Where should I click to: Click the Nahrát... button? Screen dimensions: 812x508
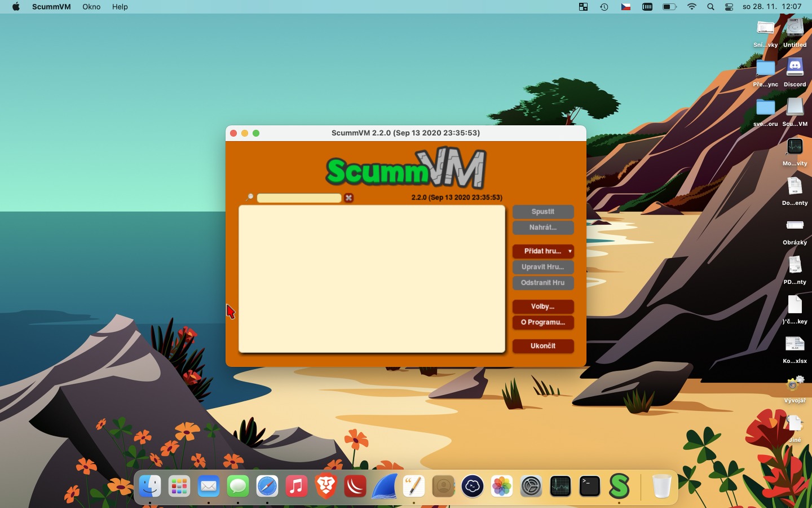543,227
